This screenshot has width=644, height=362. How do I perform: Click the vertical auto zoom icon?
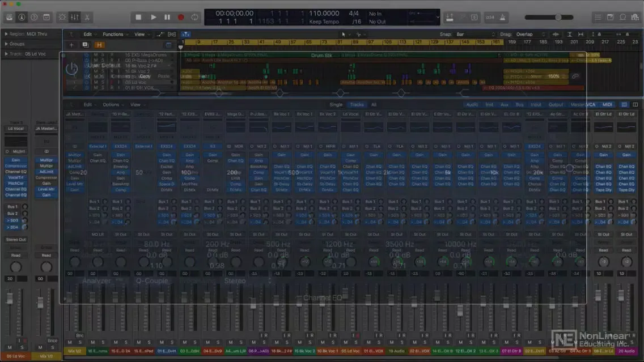pos(570,35)
